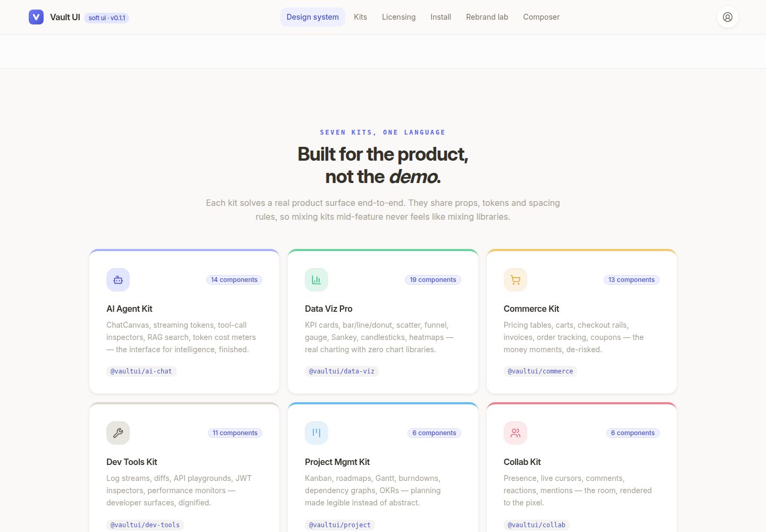The width and height of the screenshot is (766, 532).
Task: Open the Rebrand lab nav item
Action: 487,17
